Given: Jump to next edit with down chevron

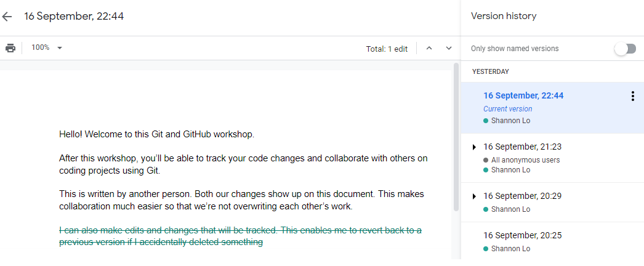Looking at the screenshot, I should (449, 48).
